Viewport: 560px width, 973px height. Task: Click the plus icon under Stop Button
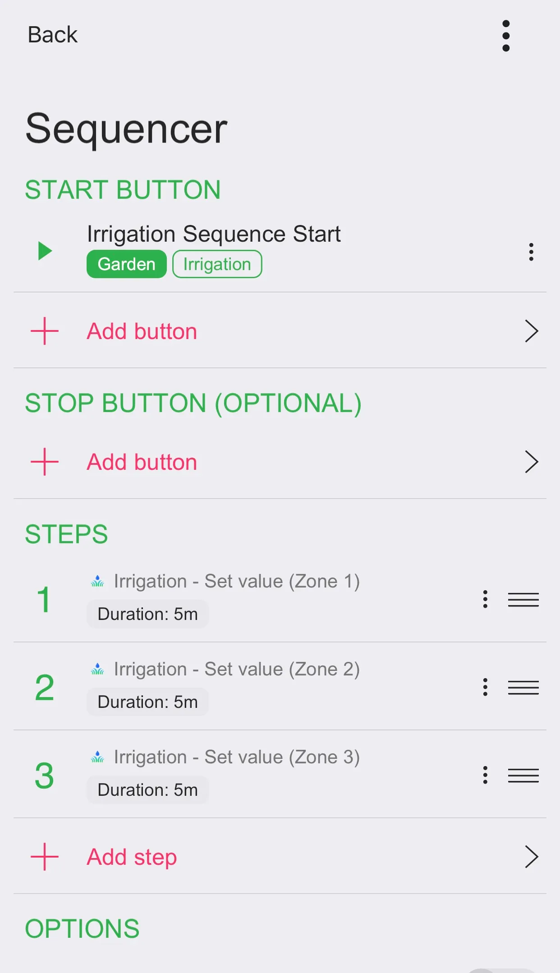coord(45,462)
